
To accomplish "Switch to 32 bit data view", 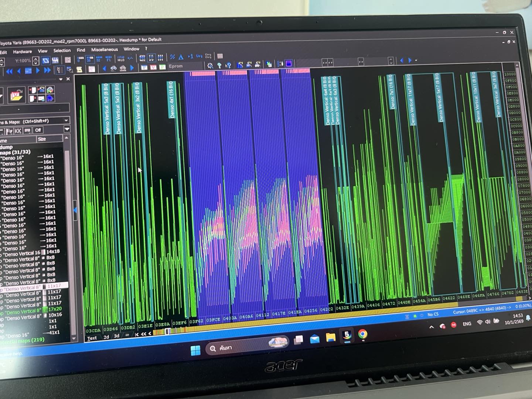I will [x=99, y=59].
